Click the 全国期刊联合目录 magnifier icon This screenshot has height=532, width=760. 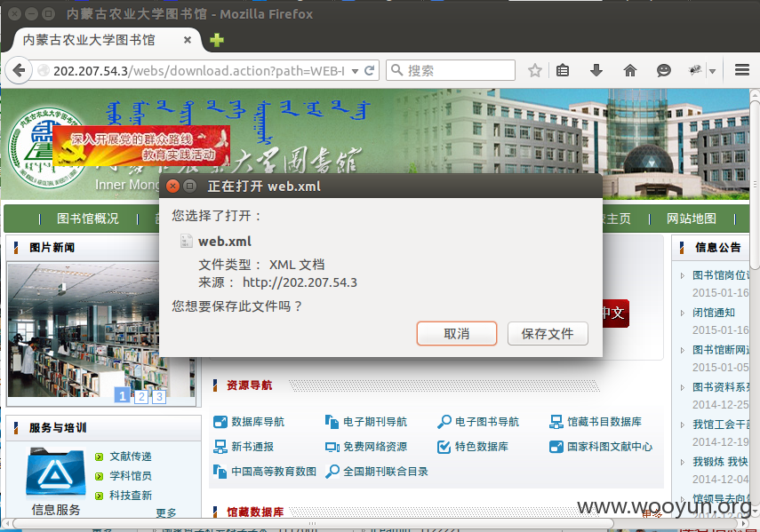(332, 472)
